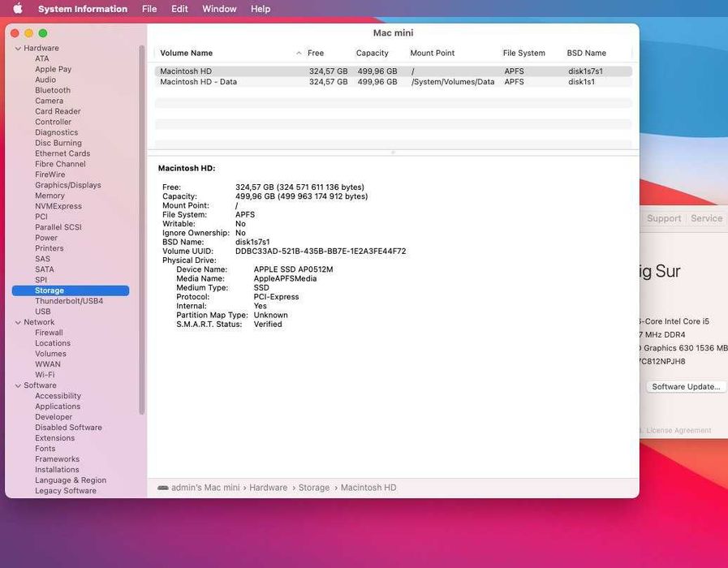Select Fonts in sidebar
Viewport: 728px width, 568px height.
(x=45, y=449)
